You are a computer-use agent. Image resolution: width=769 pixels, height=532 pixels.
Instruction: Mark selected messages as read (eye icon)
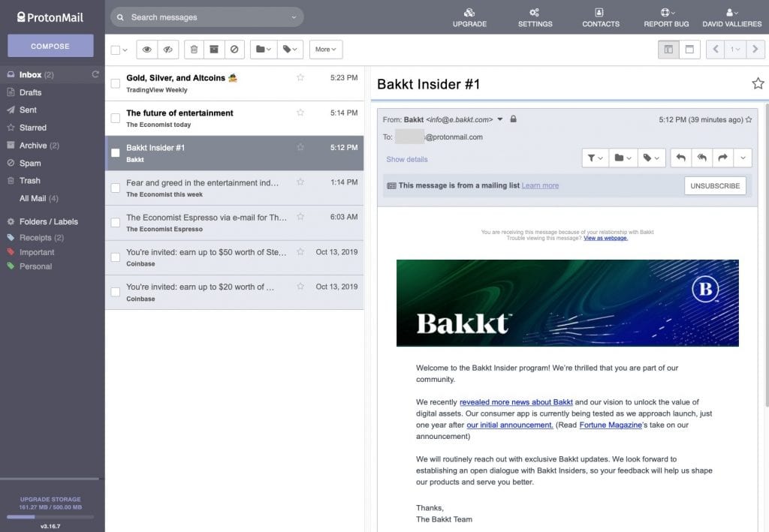(x=146, y=50)
